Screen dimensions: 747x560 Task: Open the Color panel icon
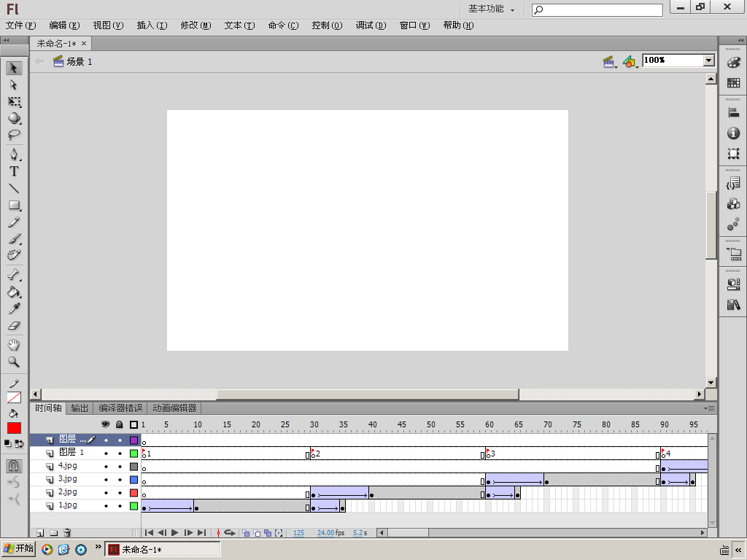(733, 63)
